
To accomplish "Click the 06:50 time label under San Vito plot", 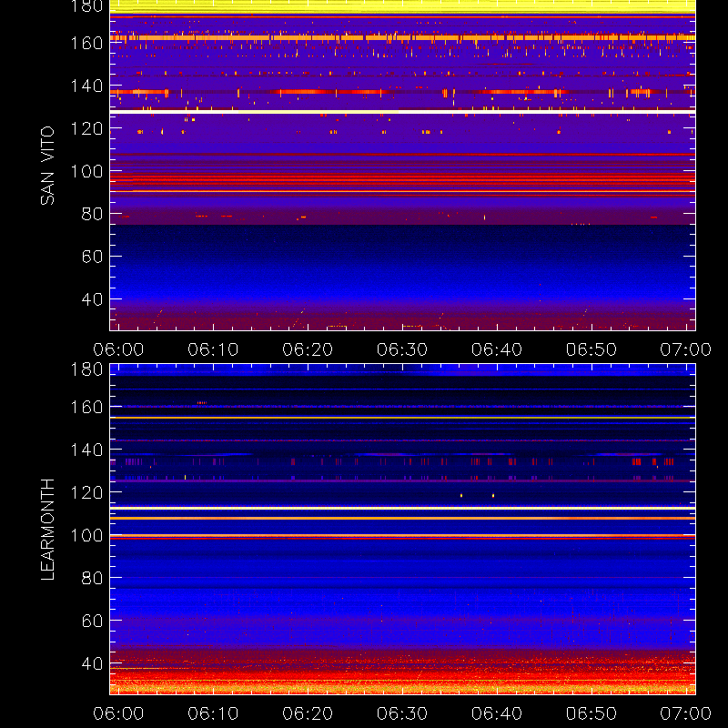I will point(591,349).
